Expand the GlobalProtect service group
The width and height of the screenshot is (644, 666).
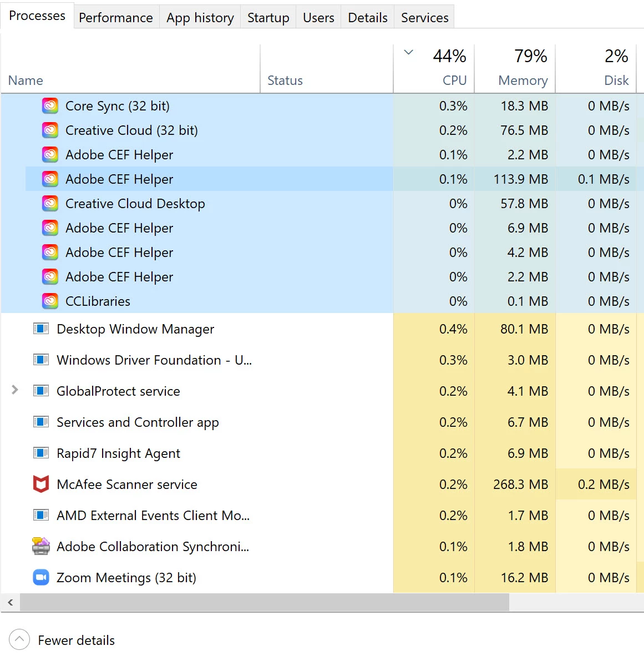point(15,390)
